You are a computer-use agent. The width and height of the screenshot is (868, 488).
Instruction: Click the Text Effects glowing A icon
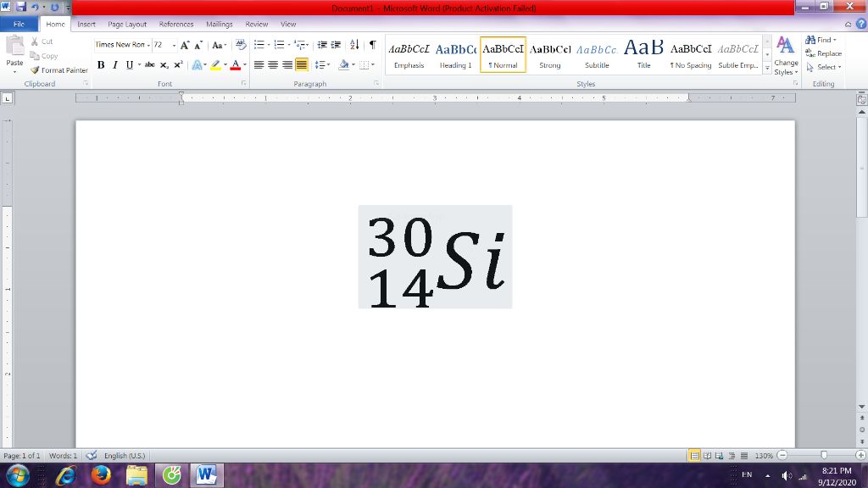(x=197, y=65)
